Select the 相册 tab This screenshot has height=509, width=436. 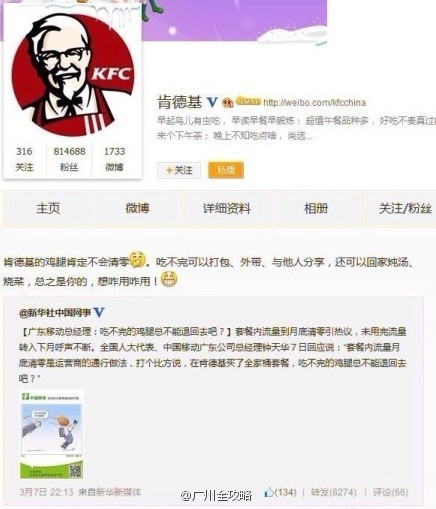pyautogui.click(x=316, y=209)
